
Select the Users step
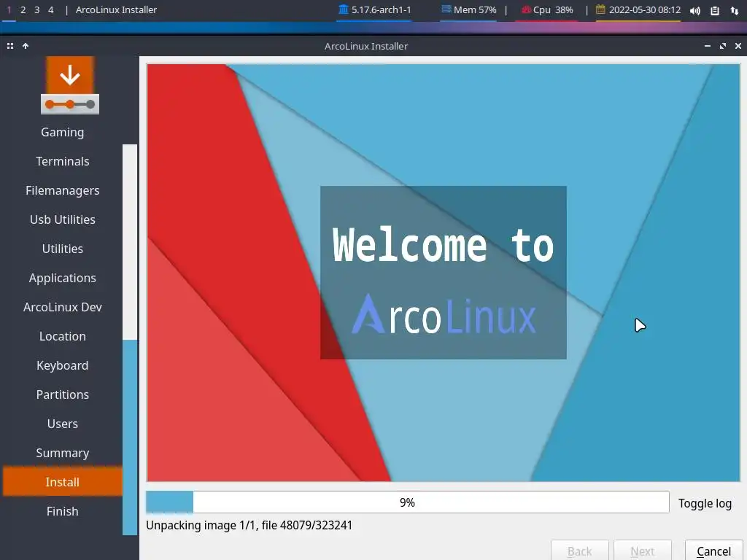coord(63,424)
